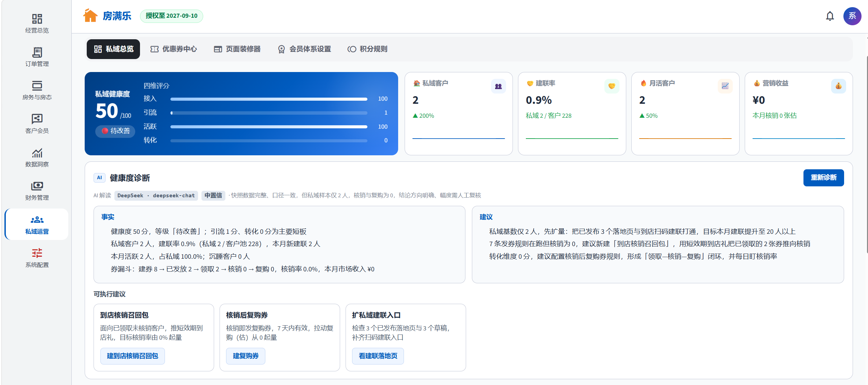Image resolution: width=868 pixels, height=385 pixels.
Task: Click the 待改善 status badge
Action: tap(115, 131)
